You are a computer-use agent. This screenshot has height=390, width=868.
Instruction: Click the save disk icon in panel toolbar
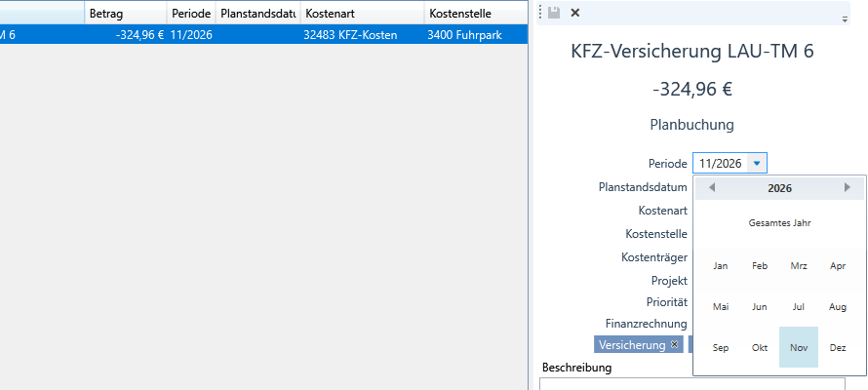(x=554, y=13)
